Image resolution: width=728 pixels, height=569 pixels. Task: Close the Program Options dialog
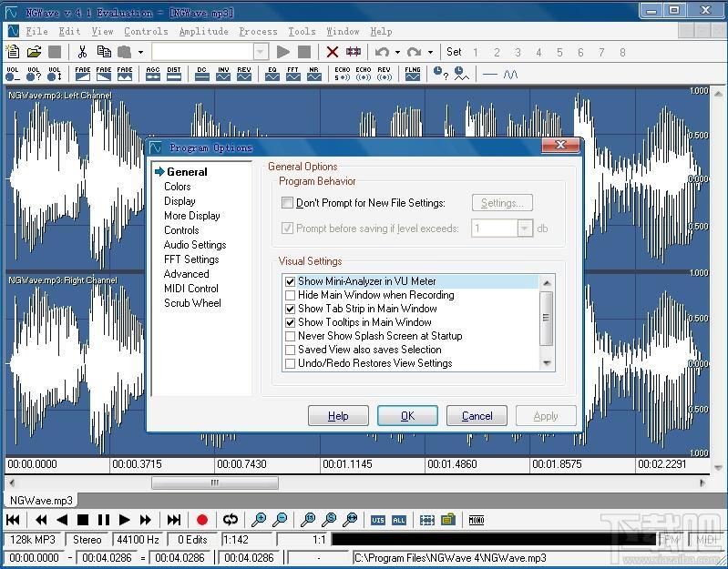tap(560, 145)
